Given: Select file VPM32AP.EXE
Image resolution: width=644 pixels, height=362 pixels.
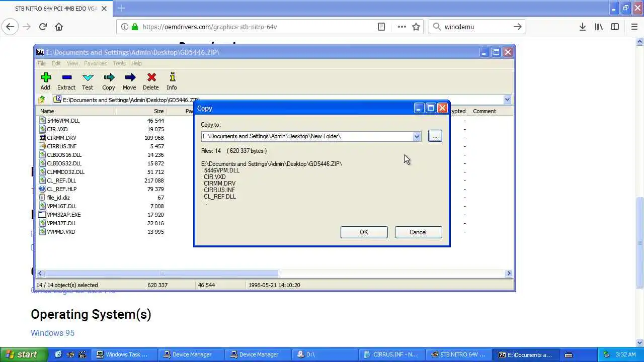Looking at the screenshot, I should tap(63, 215).
